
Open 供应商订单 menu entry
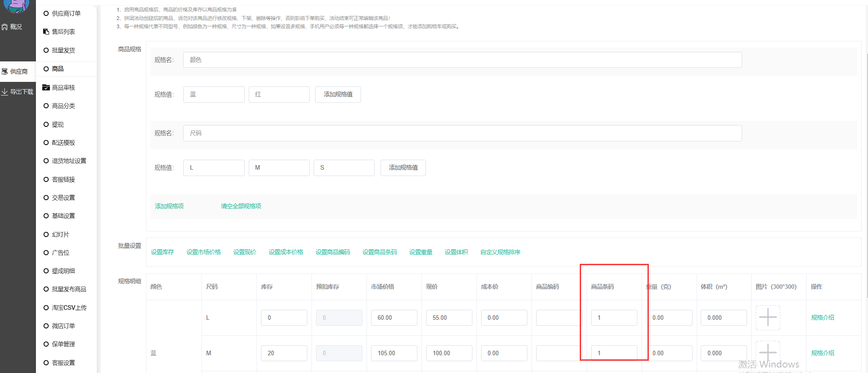[66, 14]
